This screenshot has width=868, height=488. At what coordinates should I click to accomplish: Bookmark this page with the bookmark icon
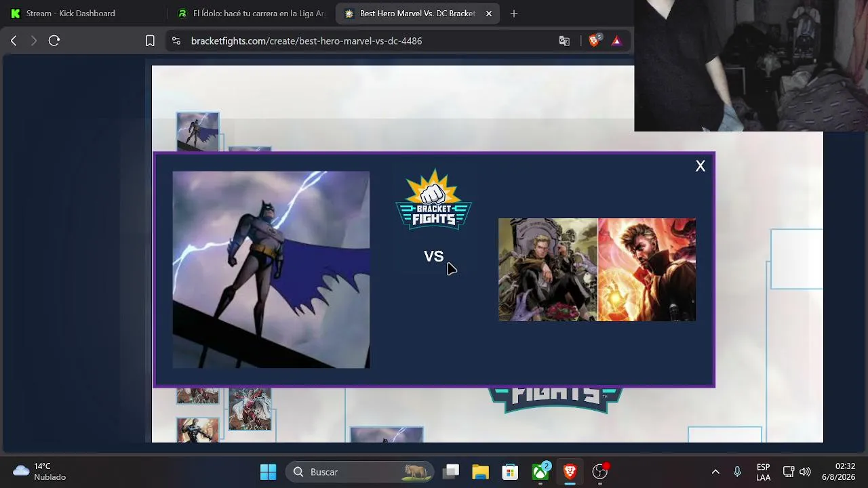[x=150, y=41]
